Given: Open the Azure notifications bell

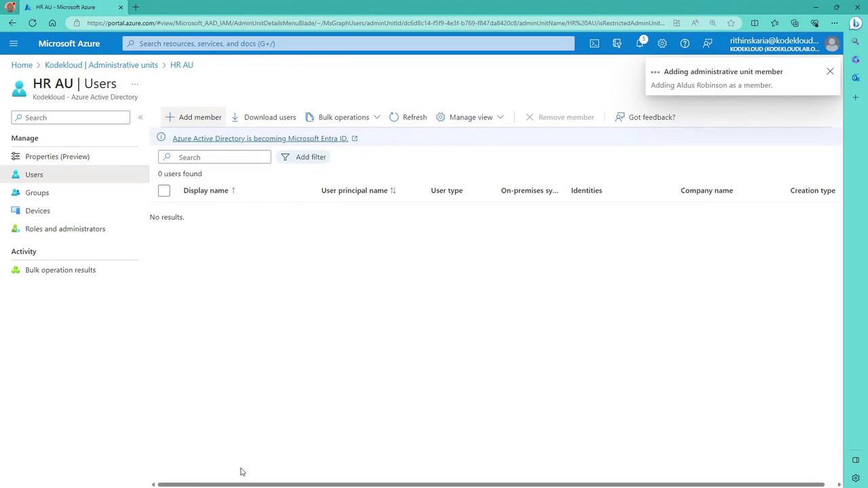Looking at the screenshot, I should point(639,43).
